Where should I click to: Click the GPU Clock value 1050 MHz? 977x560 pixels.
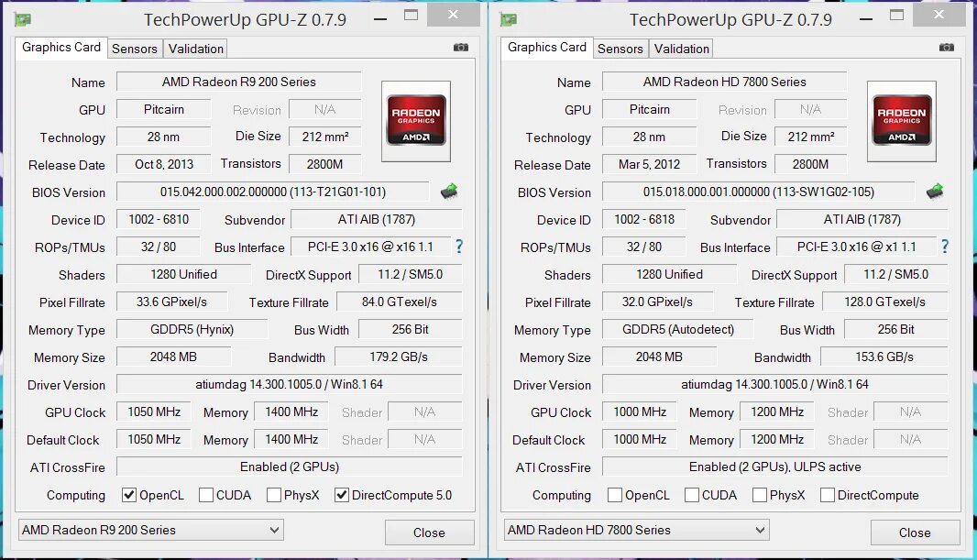point(154,412)
